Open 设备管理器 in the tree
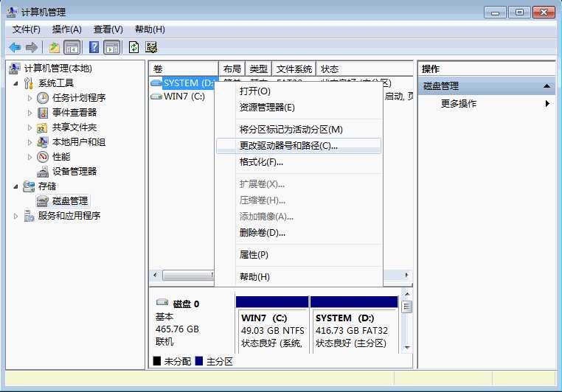This screenshot has height=392, width=562. [74, 171]
